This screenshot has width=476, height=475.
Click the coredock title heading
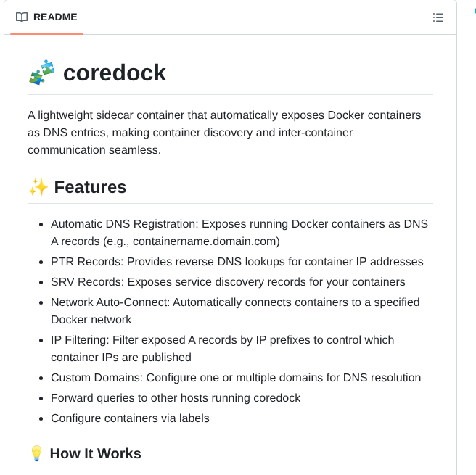tap(115, 73)
